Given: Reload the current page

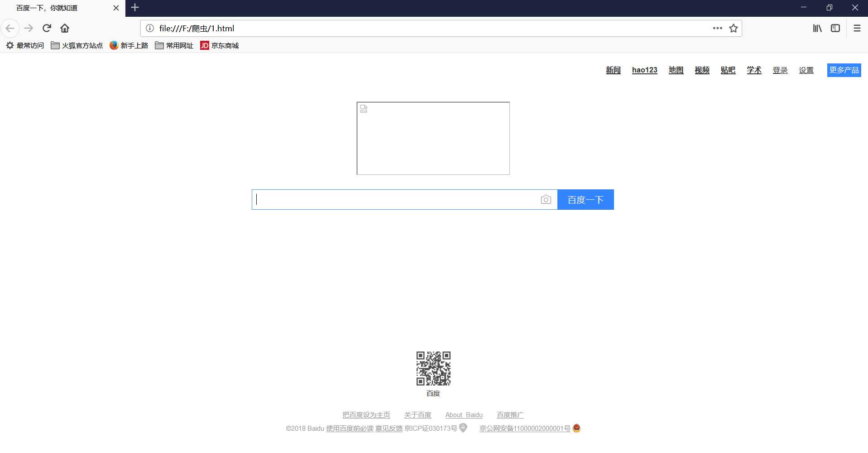Looking at the screenshot, I should pyautogui.click(x=47, y=28).
